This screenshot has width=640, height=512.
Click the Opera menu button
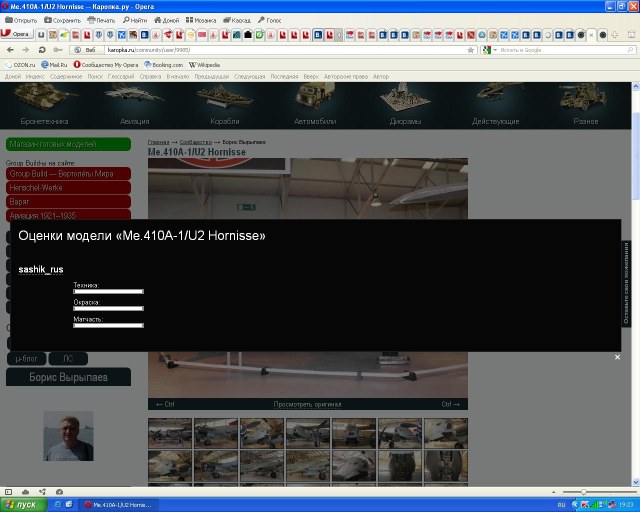pos(17,34)
